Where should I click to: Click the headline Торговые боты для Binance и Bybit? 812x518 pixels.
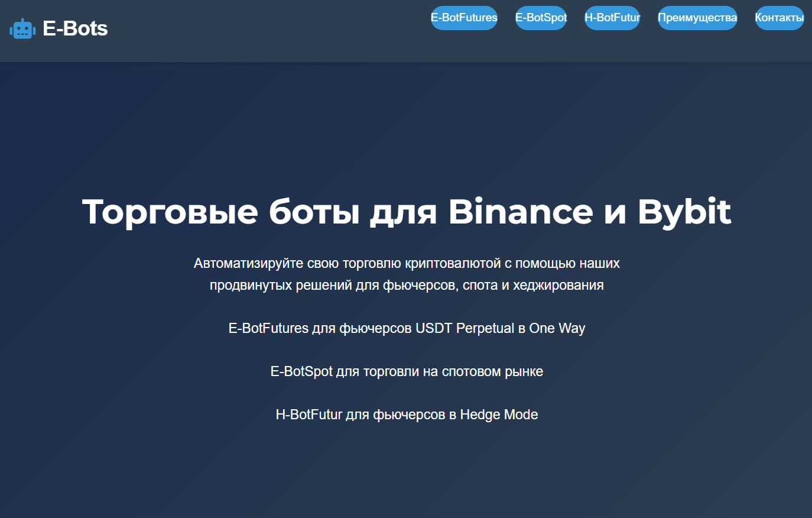tap(407, 212)
